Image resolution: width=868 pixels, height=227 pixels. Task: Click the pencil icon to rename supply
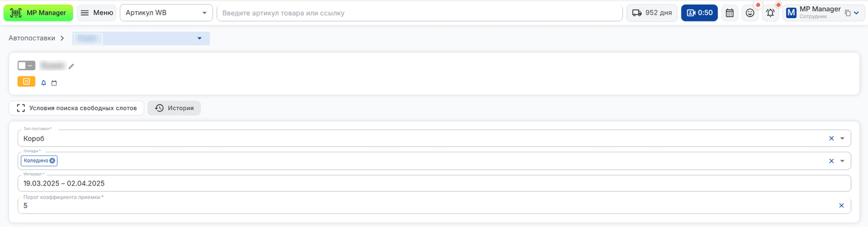(x=71, y=66)
